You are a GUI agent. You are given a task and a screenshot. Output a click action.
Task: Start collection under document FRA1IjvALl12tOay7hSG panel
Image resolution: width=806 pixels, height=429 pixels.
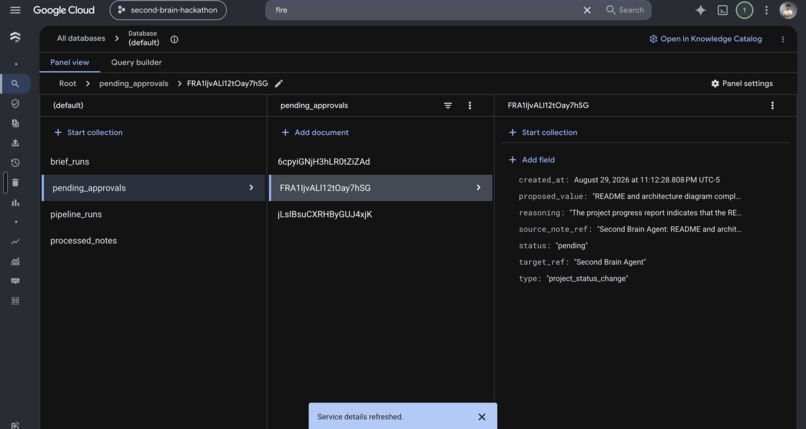543,132
